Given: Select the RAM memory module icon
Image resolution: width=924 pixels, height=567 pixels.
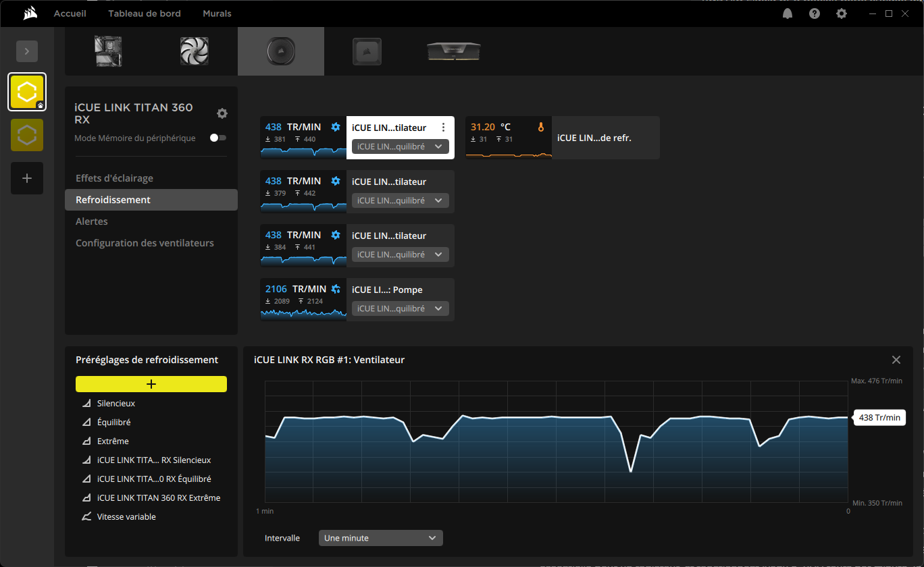Looking at the screenshot, I should click(x=454, y=51).
